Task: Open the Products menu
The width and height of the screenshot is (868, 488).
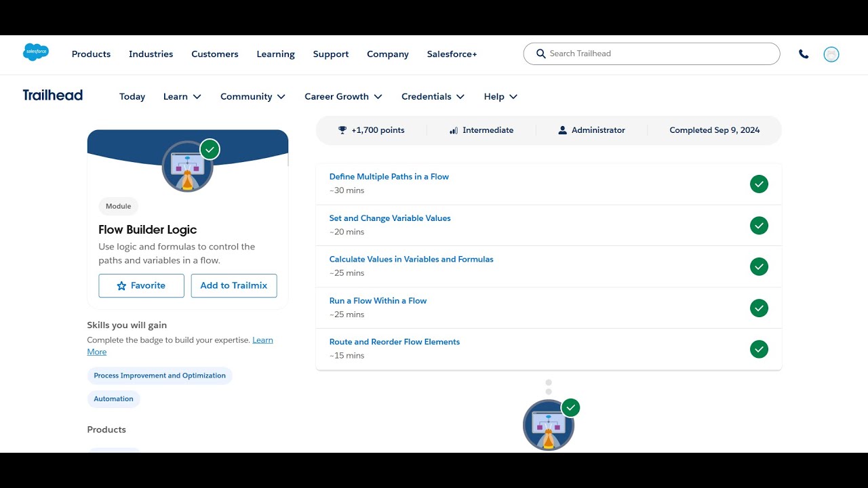Action: 91,54
